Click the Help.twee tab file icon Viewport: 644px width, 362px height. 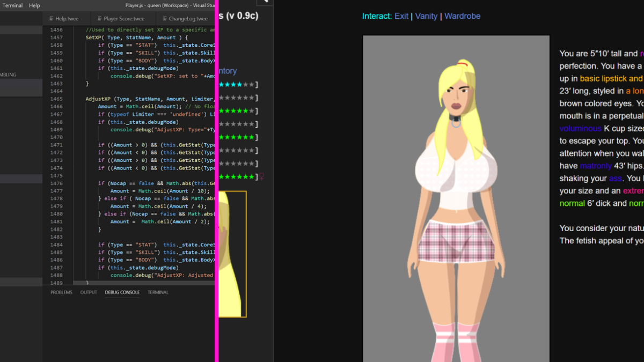tap(50, 19)
